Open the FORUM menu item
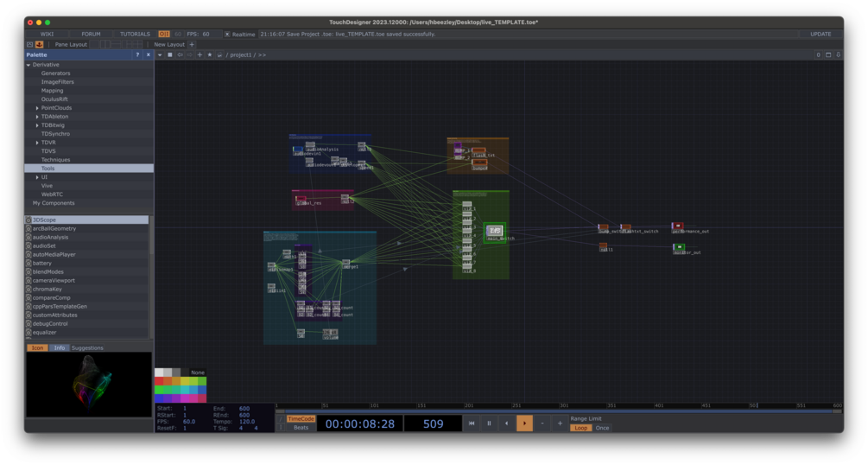 pos(92,34)
